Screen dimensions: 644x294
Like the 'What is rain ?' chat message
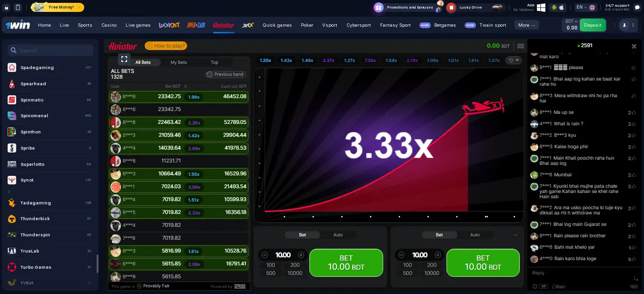[x=634, y=124]
